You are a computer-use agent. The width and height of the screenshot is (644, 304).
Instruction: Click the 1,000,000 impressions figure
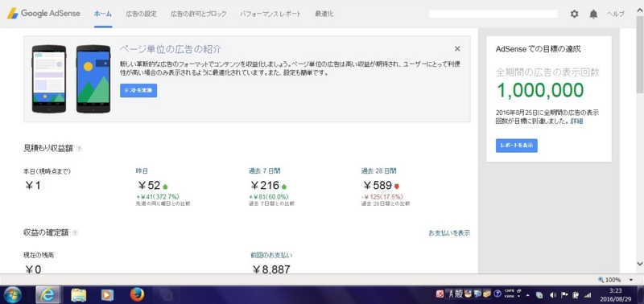(540, 90)
